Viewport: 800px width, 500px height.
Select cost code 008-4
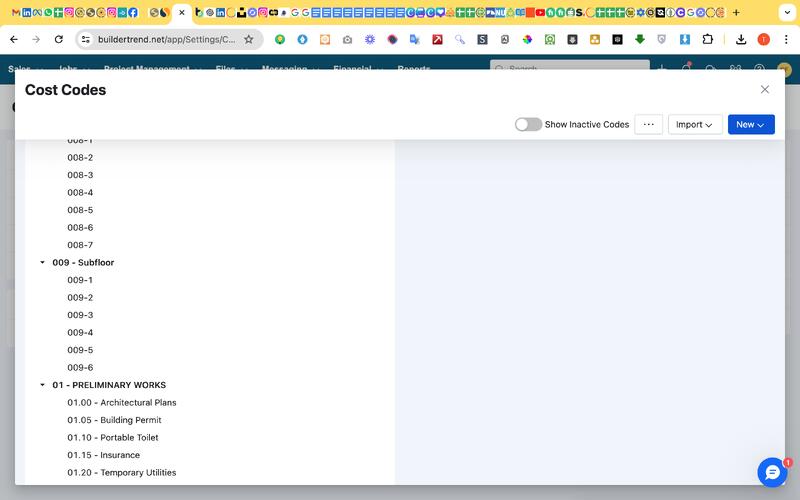(x=80, y=192)
